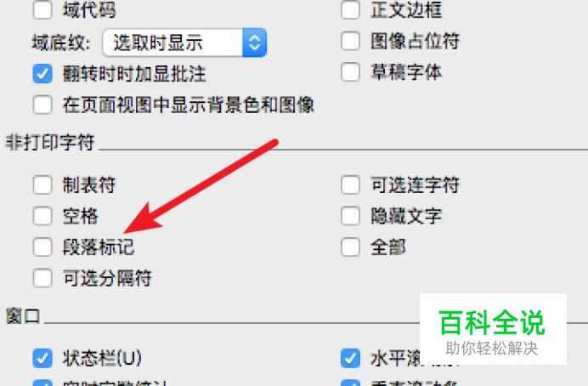
Task: Uncheck the 状态栏(U) checkbox
Action: 42,358
